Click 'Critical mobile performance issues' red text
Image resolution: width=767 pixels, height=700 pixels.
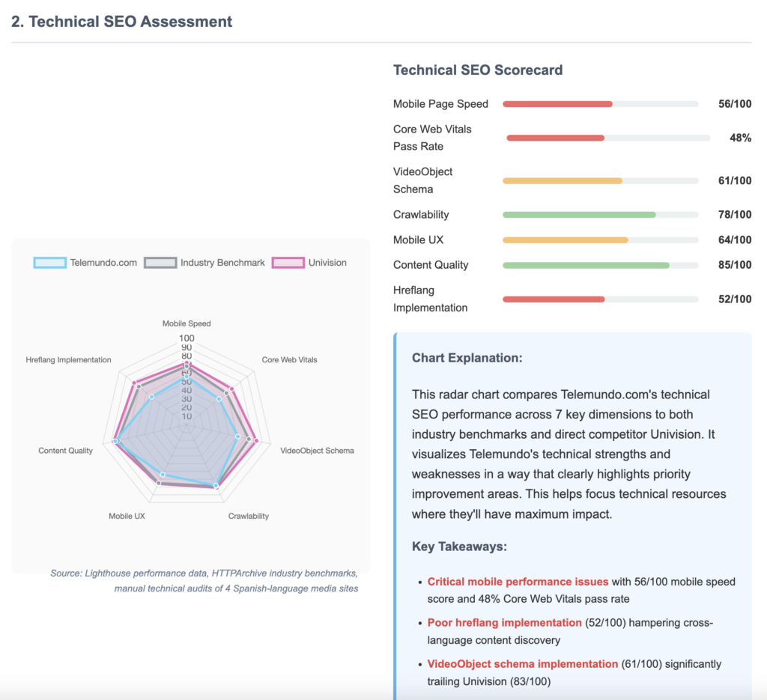518,582
